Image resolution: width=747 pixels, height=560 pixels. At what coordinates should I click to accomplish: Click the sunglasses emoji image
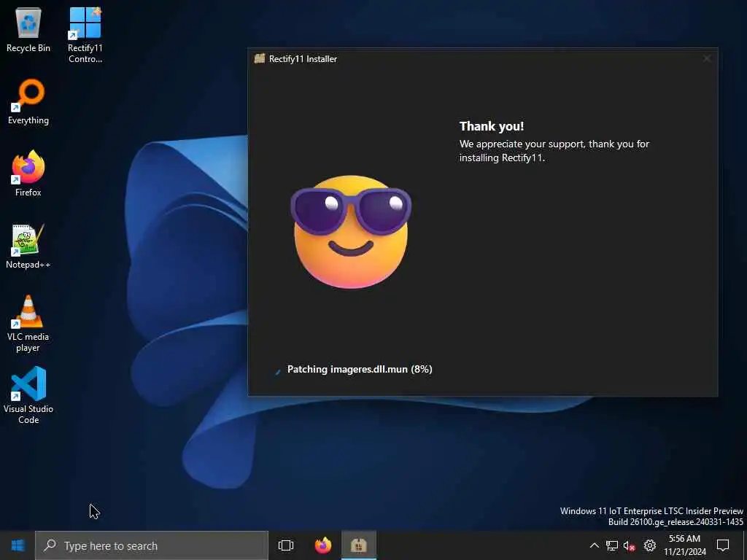351,232
